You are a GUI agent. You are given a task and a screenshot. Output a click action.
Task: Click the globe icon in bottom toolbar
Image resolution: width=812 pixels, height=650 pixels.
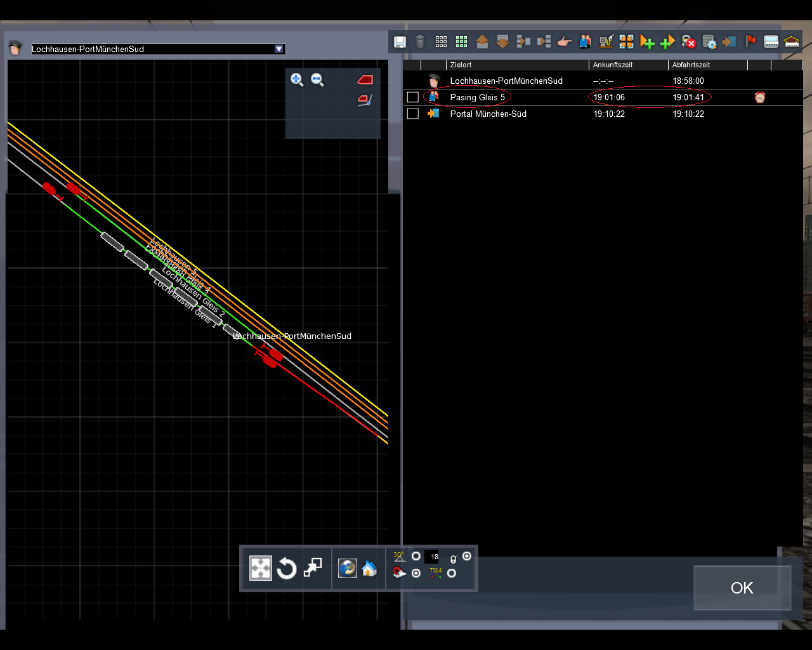click(x=348, y=568)
